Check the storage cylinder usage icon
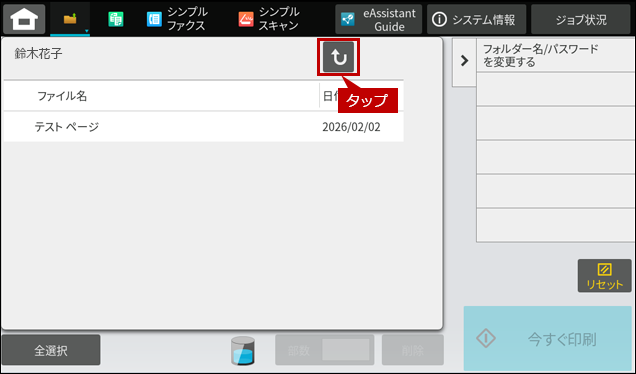 click(x=243, y=350)
